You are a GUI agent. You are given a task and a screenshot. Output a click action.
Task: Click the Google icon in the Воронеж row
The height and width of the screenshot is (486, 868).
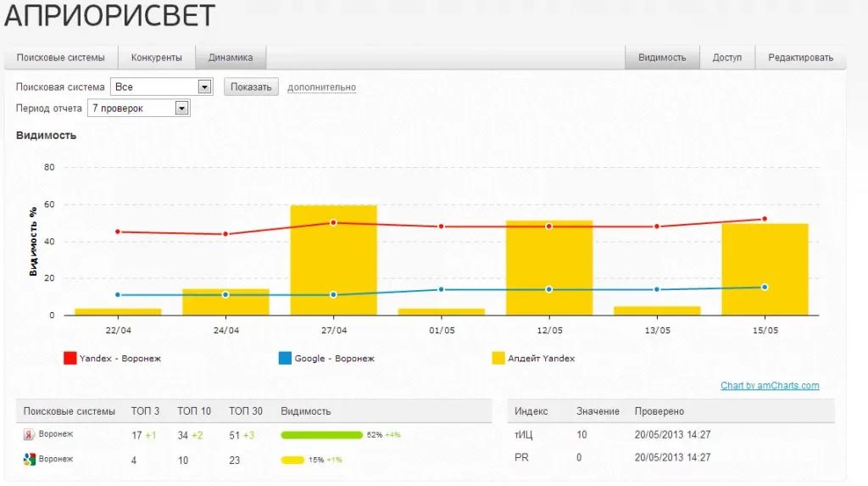pyautogui.click(x=29, y=460)
